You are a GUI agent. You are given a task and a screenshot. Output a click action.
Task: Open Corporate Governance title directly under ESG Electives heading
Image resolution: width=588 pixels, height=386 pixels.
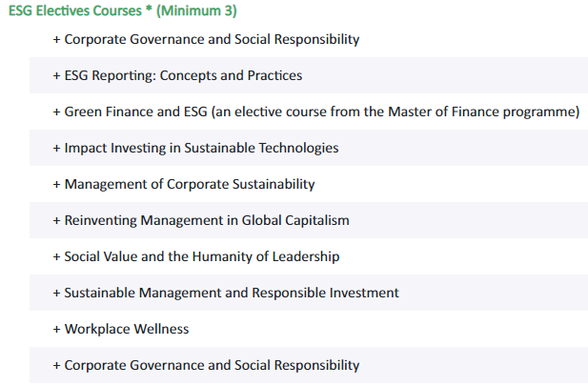(x=212, y=39)
